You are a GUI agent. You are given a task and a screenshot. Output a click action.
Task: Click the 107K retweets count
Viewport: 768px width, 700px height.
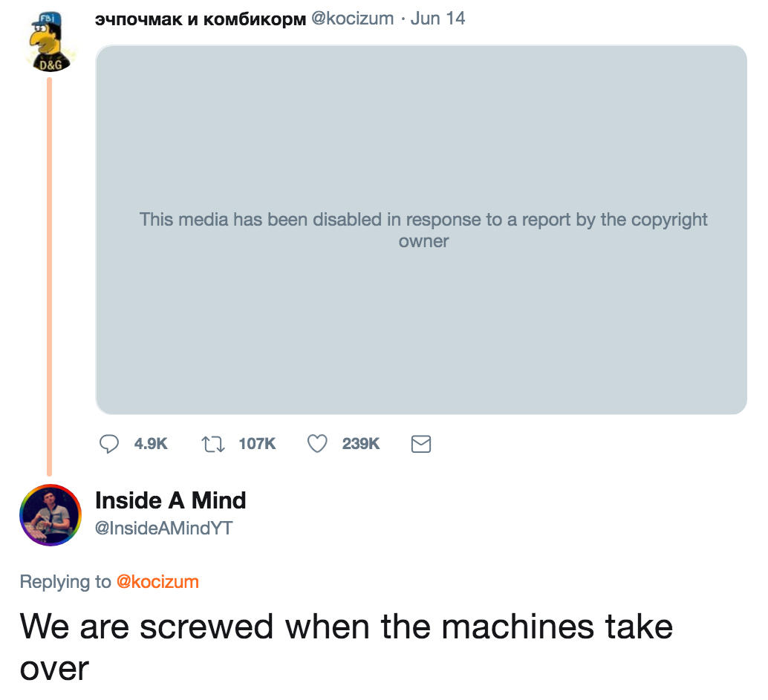point(257,444)
